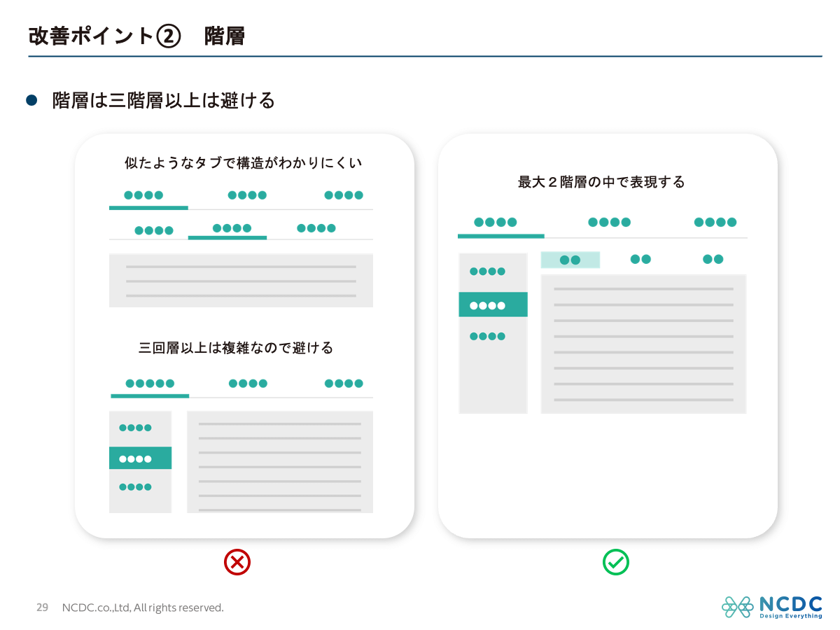Select top sidebar item in the right card
The width and height of the screenshot is (840, 630).
(x=487, y=272)
